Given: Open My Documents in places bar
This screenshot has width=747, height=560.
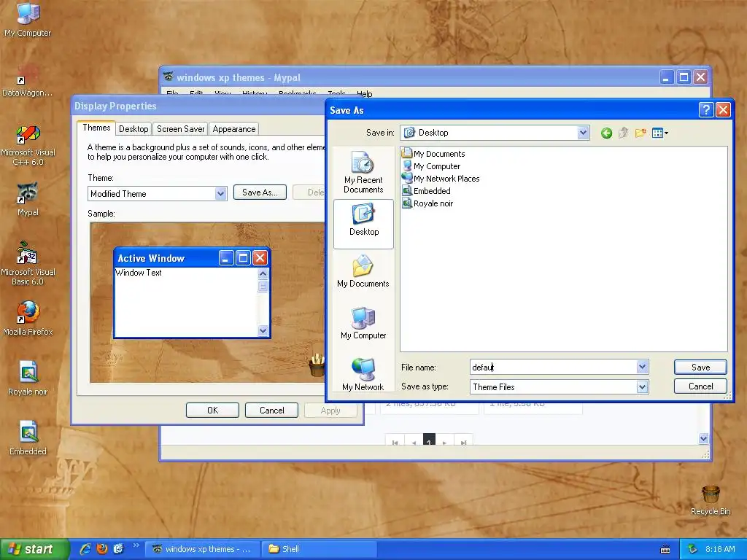Looking at the screenshot, I should [x=363, y=271].
